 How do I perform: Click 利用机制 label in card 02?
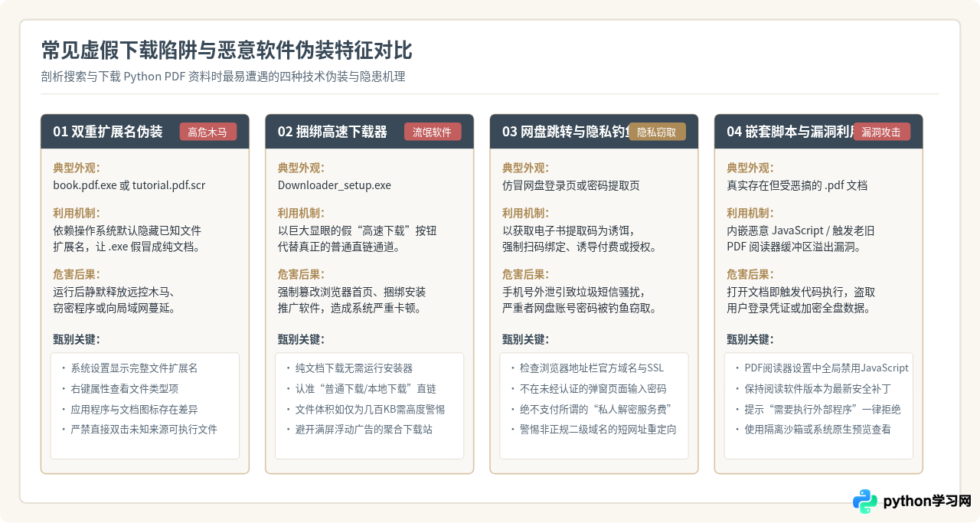click(301, 213)
